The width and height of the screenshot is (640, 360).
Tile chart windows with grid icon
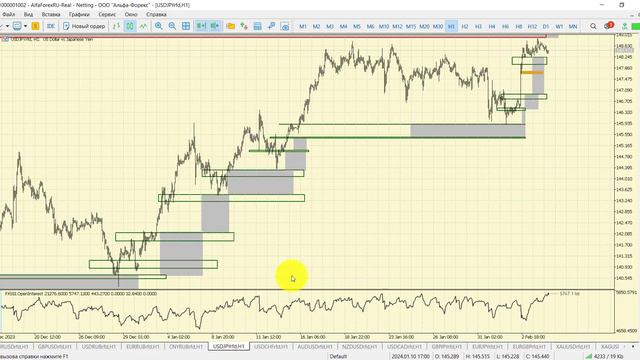pos(186,26)
